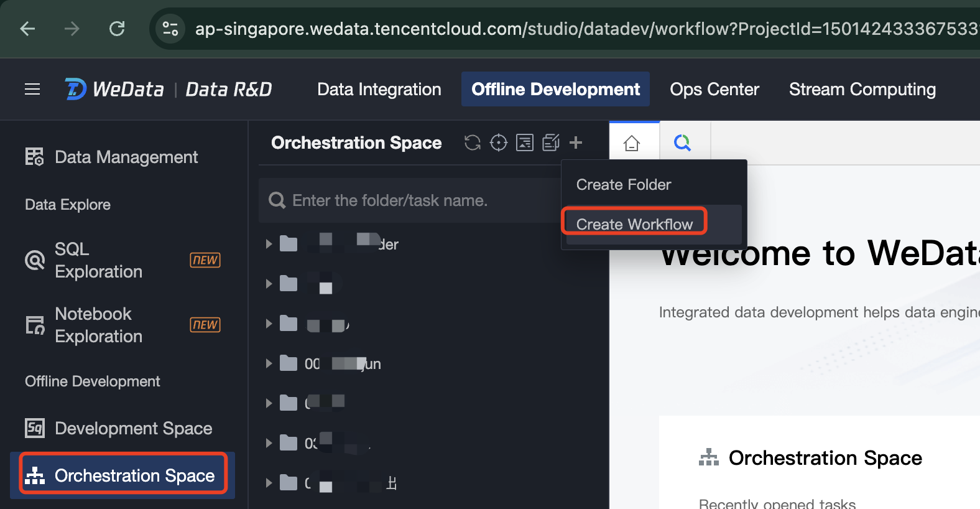
Task: Open Notebook Exploration in sidebar
Action: pos(123,325)
